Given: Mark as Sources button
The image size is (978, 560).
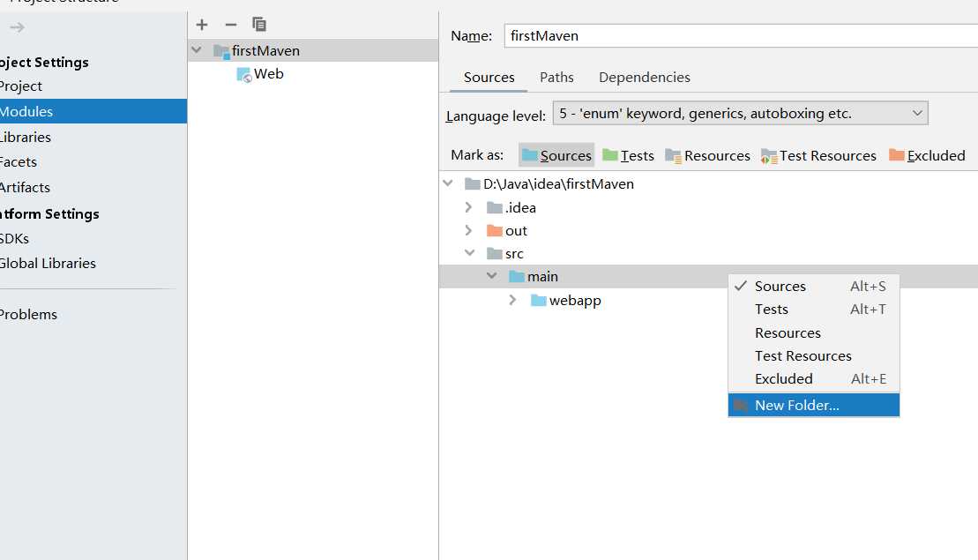Looking at the screenshot, I should (x=556, y=155).
